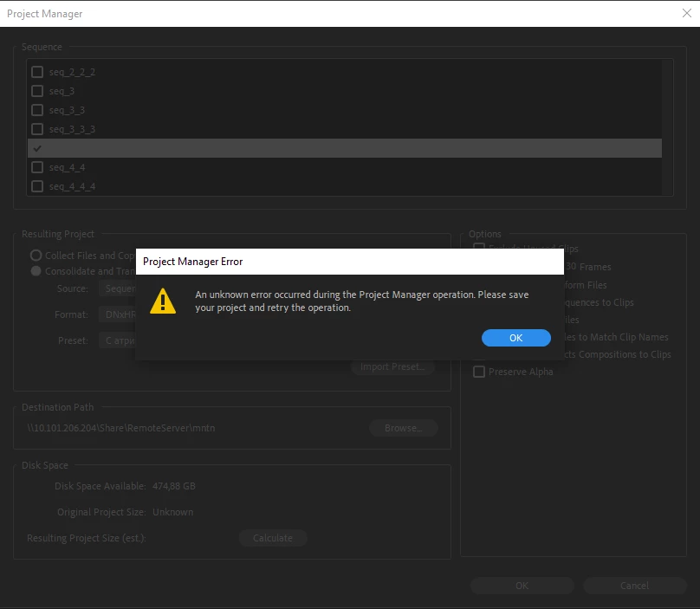Screen dimensions: 700x609
Task: Click the Import Preset button
Action: coord(392,366)
